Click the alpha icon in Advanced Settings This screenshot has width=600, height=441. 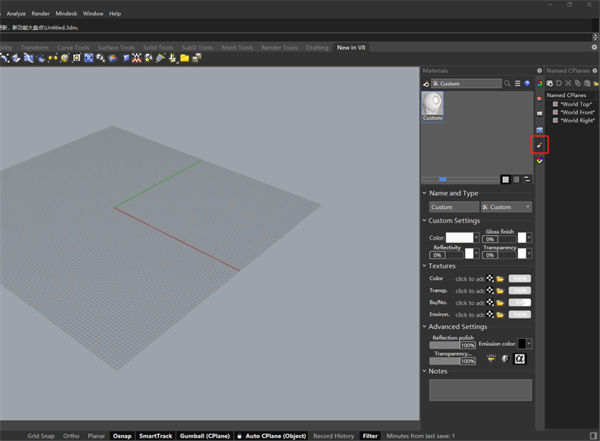pos(520,359)
